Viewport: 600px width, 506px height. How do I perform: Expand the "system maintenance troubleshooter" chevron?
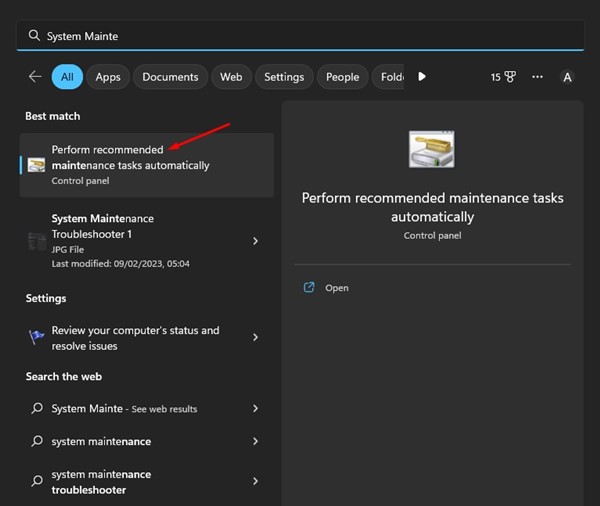coord(255,481)
